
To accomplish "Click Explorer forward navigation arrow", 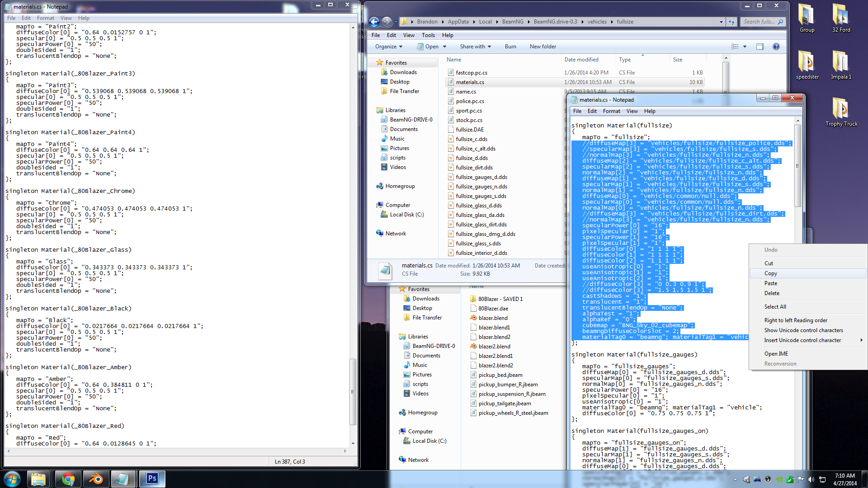I will [x=387, y=22].
